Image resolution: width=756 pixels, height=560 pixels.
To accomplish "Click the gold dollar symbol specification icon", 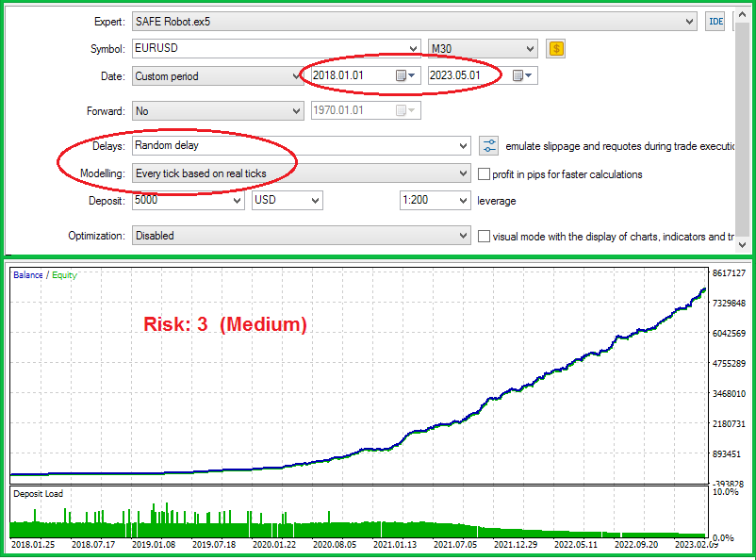I will coord(556,48).
